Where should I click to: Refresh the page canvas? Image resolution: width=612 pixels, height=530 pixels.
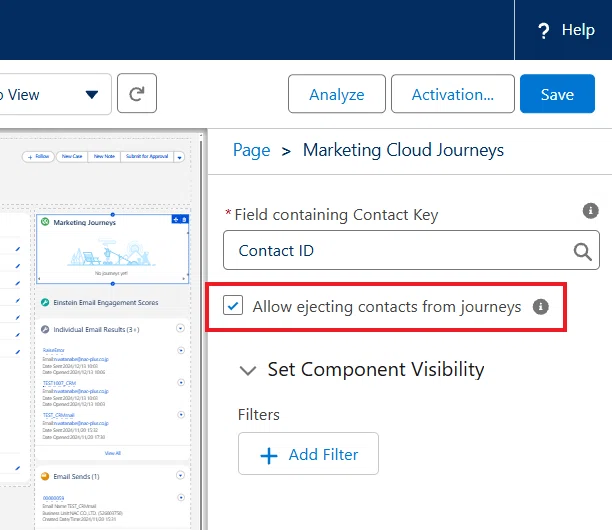pyautogui.click(x=137, y=93)
